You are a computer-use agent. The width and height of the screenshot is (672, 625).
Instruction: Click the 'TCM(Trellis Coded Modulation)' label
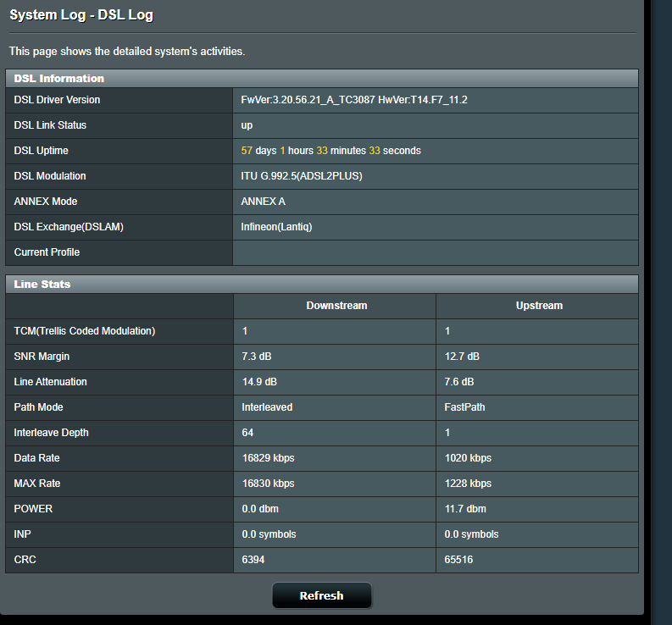[x=85, y=331]
